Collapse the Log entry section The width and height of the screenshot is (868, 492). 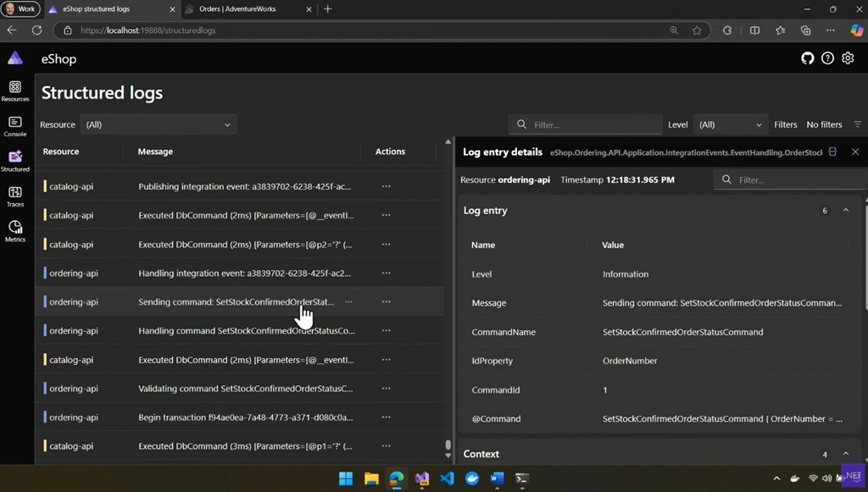tap(845, 210)
